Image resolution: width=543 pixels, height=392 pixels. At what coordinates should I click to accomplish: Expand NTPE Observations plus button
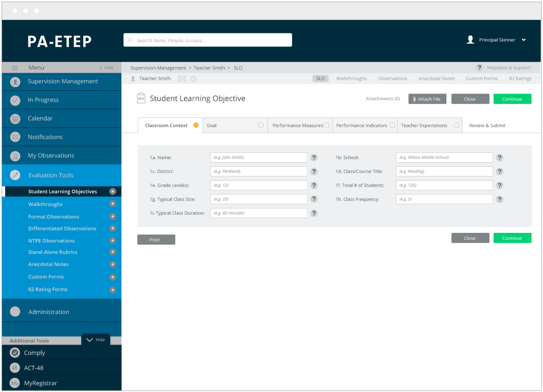point(113,241)
